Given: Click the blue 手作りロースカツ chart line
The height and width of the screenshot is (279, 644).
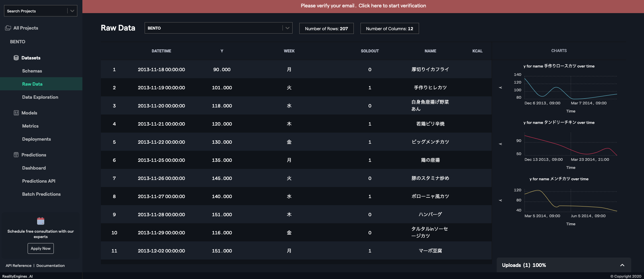Looking at the screenshot, I should tap(556, 88).
